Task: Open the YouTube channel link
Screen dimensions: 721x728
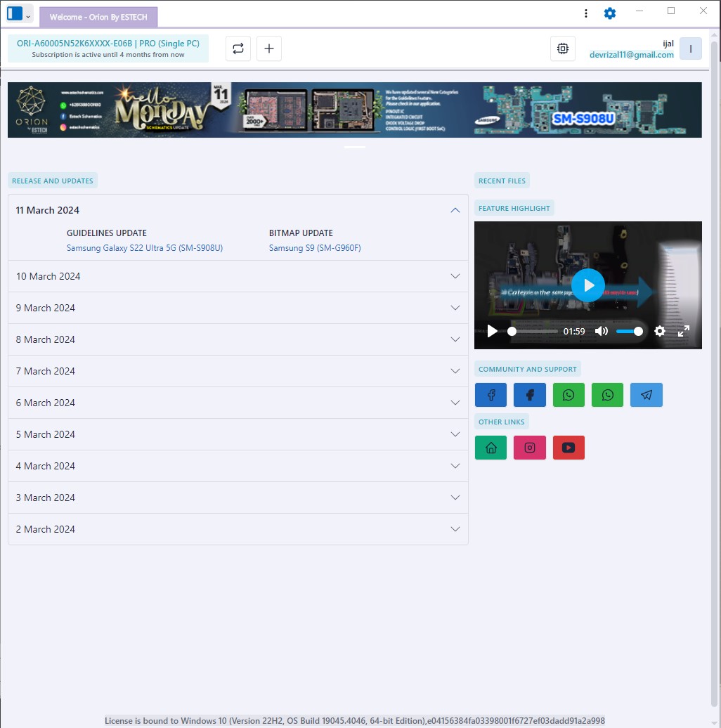Action: pyautogui.click(x=569, y=448)
